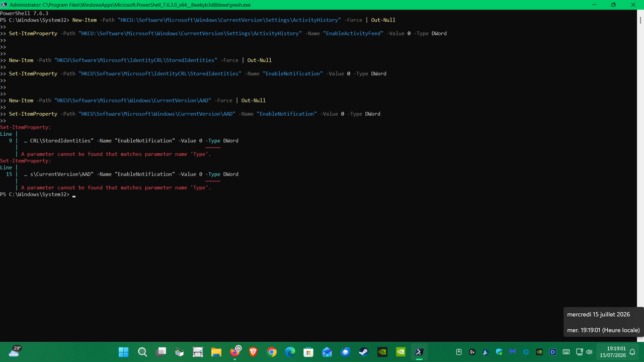The height and width of the screenshot is (362, 644).
Task: Open Malwarebytes tray icon
Action: tap(512, 352)
